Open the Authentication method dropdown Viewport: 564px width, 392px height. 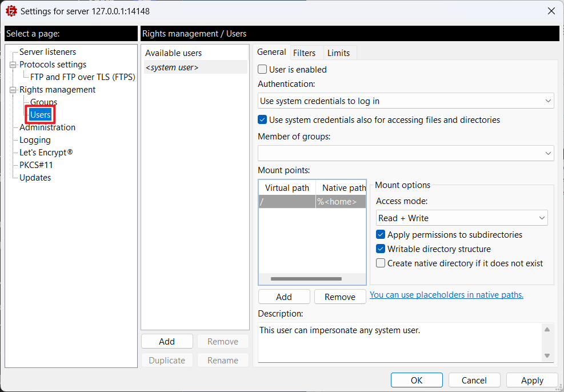pyautogui.click(x=405, y=101)
